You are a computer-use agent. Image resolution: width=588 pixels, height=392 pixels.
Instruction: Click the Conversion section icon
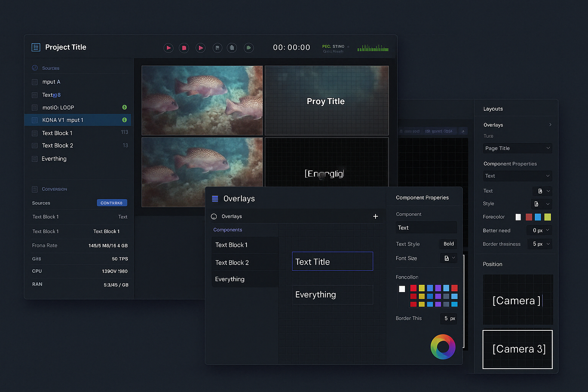coord(35,189)
